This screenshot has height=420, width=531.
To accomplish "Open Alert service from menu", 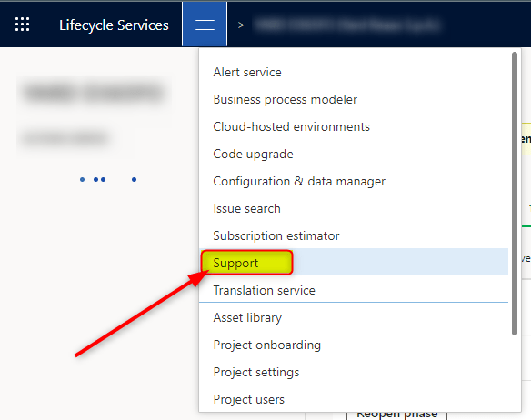I will [354, 72].
